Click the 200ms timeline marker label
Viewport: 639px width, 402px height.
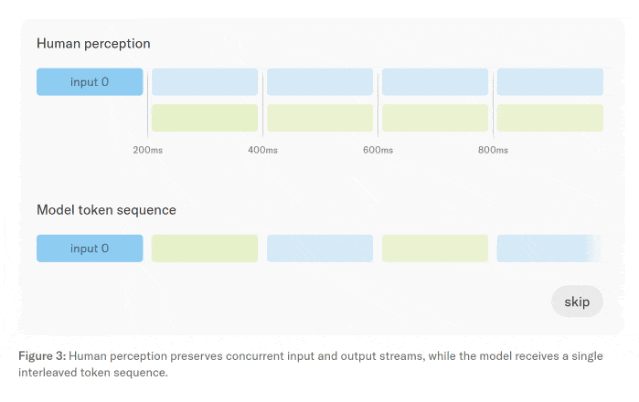click(148, 150)
